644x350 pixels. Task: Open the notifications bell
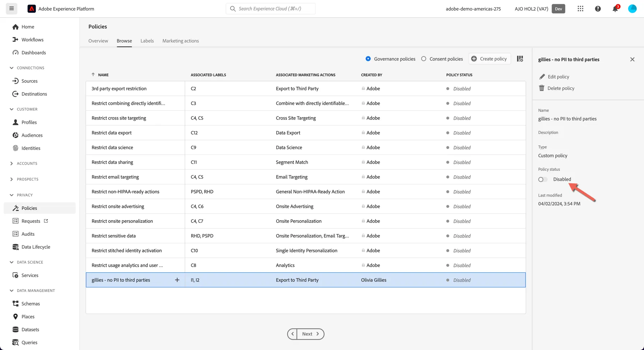pos(615,9)
